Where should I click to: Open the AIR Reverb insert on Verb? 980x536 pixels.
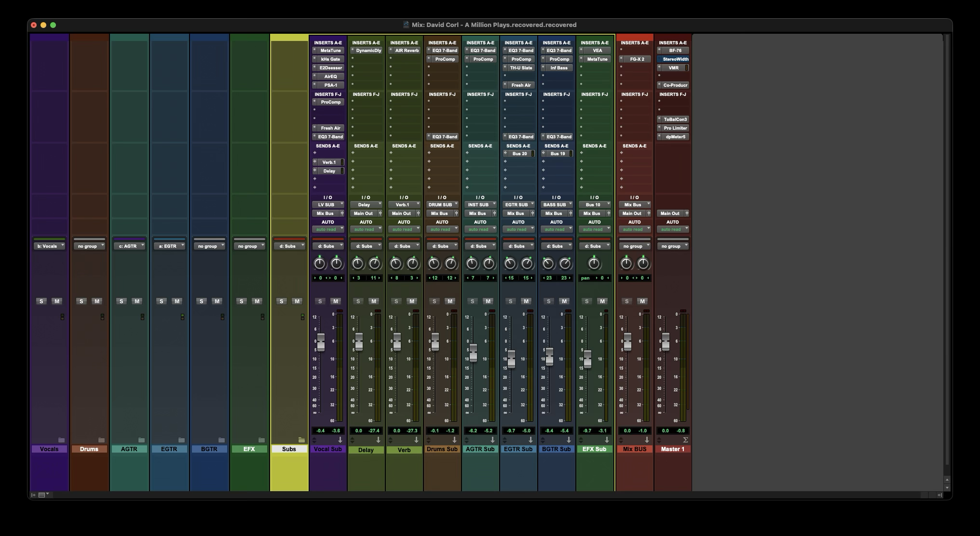point(407,51)
